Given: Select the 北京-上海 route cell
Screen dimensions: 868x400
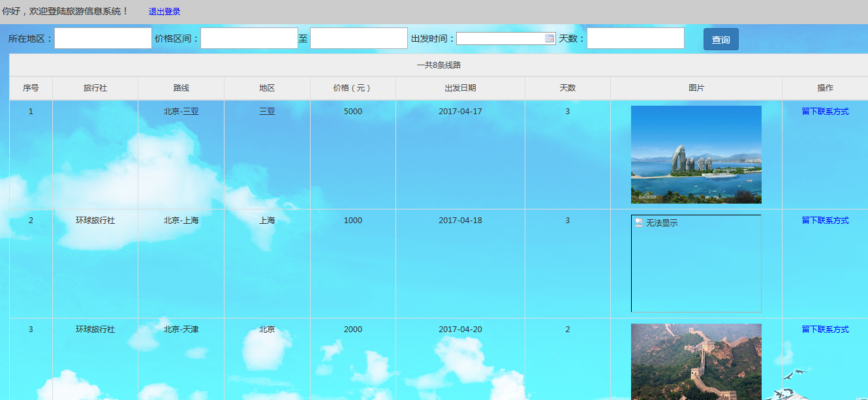Looking at the screenshot, I should [x=181, y=264].
